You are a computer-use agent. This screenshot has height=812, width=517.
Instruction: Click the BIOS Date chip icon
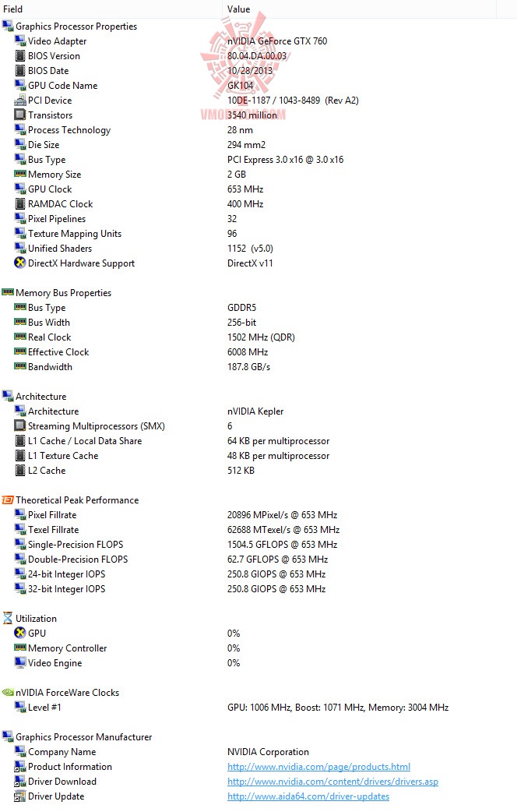point(20,70)
